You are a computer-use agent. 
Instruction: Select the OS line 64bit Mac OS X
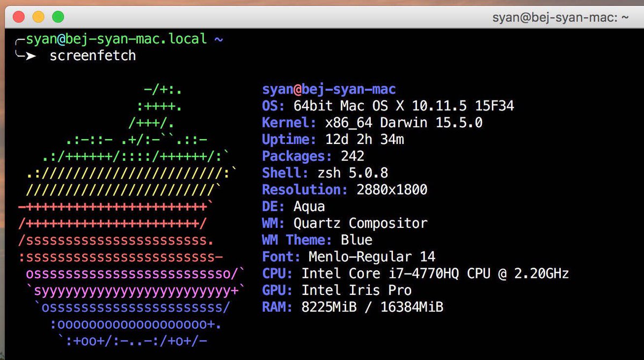pos(388,106)
